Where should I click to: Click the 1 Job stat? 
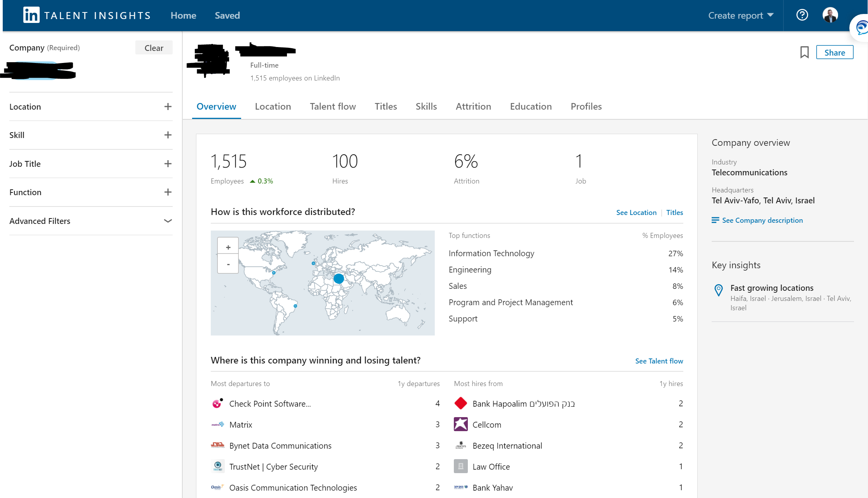581,169
